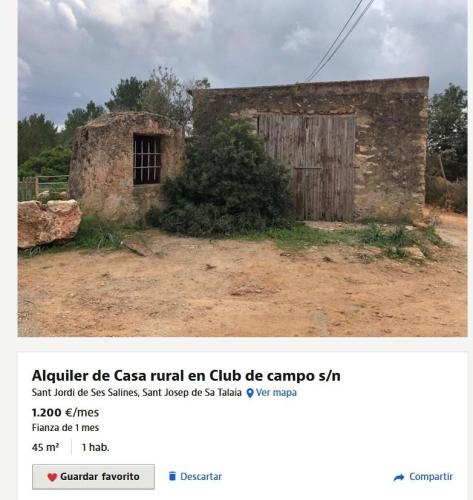Click the 1.200 €/mes price

(65, 413)
